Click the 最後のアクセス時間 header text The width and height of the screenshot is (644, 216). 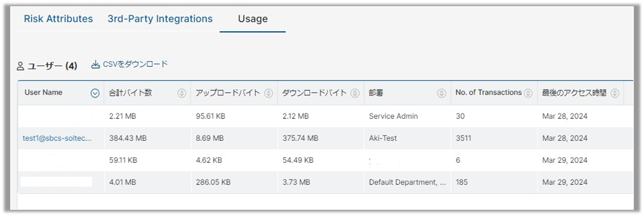tap(574, 93)
